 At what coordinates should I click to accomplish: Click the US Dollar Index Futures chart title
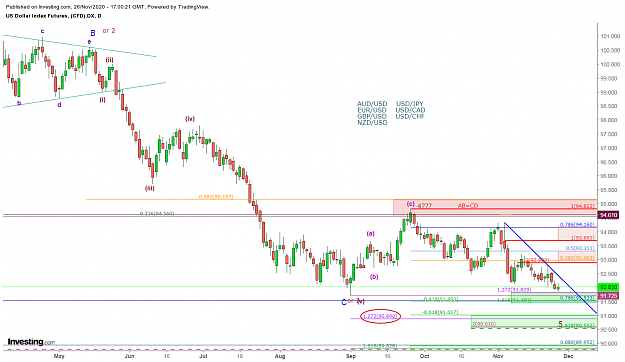(x=53, y=16)
